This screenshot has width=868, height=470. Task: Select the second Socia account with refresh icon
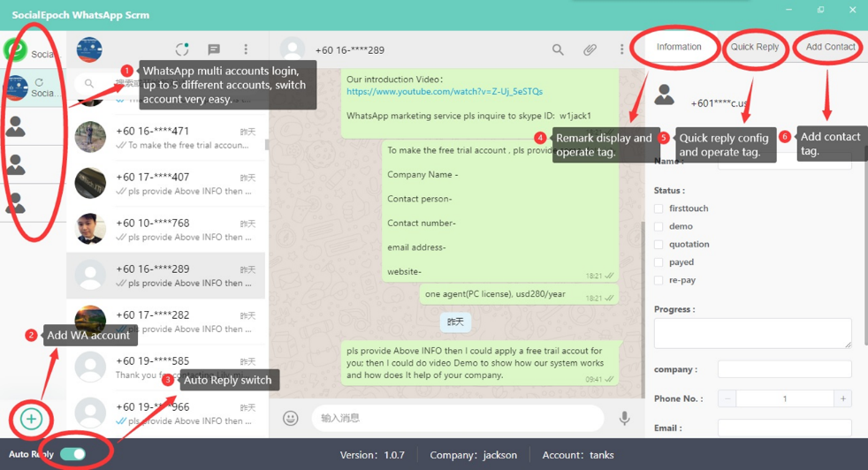coord(33,88)
